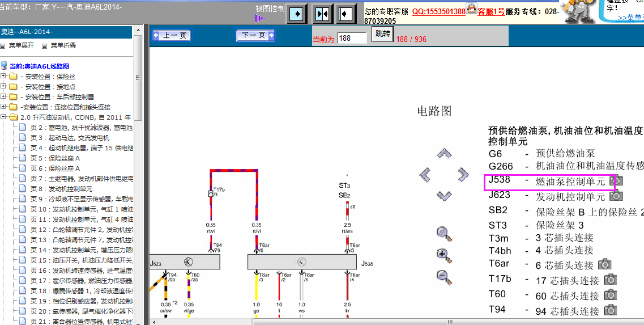This screenshot has width=644, height=325.
Task: Select the ST3 保险丝架 3 legend entry
Action: point(536,225)
